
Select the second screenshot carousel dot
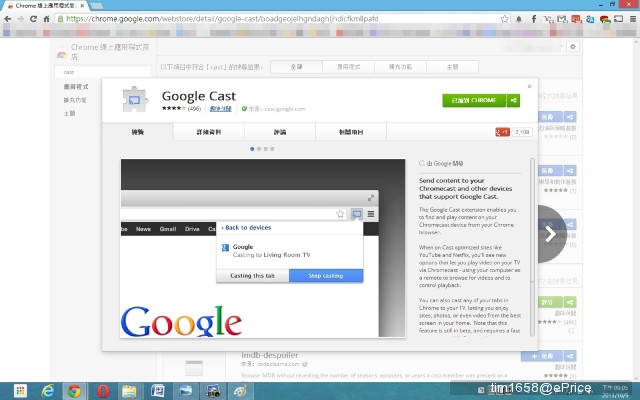259,149
